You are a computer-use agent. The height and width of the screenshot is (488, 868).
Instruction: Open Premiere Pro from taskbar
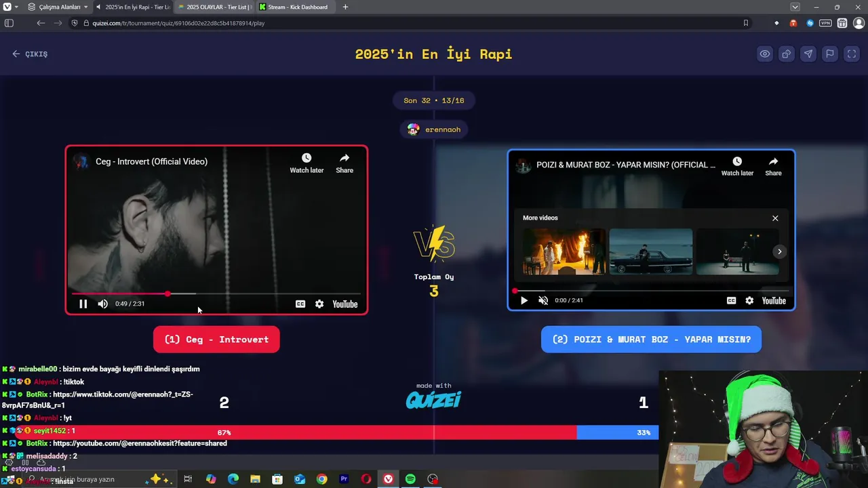(344, 479)
